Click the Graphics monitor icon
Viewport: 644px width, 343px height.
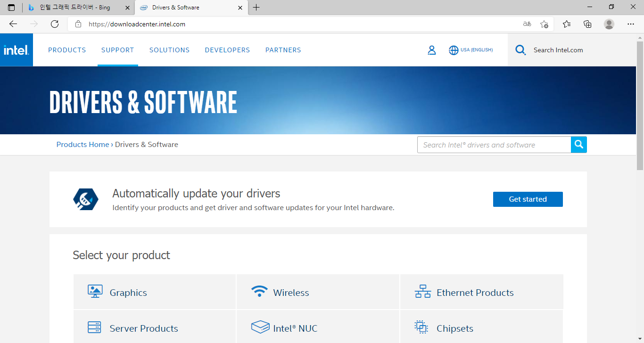[95, 292]
